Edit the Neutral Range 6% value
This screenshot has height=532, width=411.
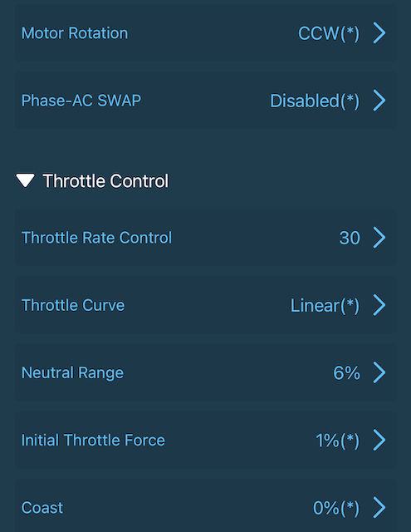[346, 373]
